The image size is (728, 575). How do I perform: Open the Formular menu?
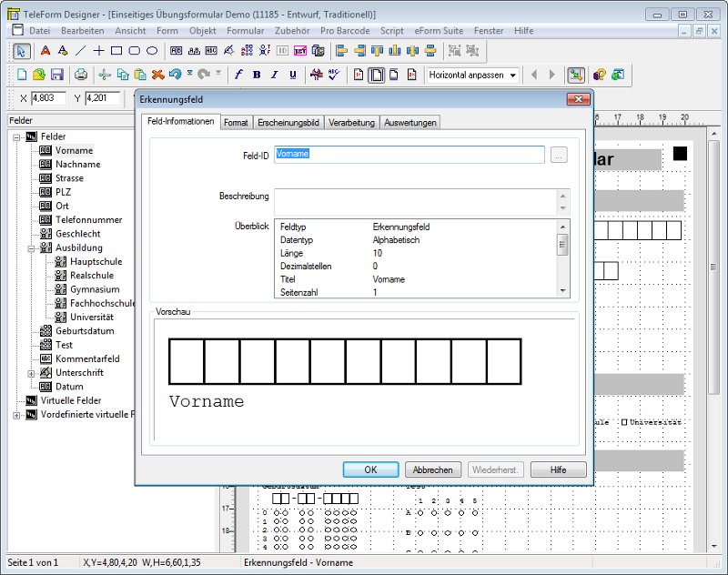click(247, 30)
